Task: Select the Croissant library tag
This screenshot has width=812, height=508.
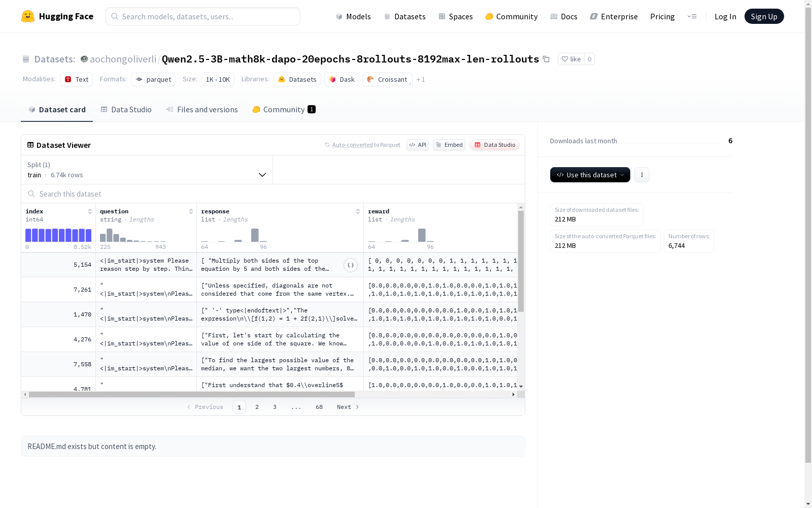Action: click(x=387, y=79)
